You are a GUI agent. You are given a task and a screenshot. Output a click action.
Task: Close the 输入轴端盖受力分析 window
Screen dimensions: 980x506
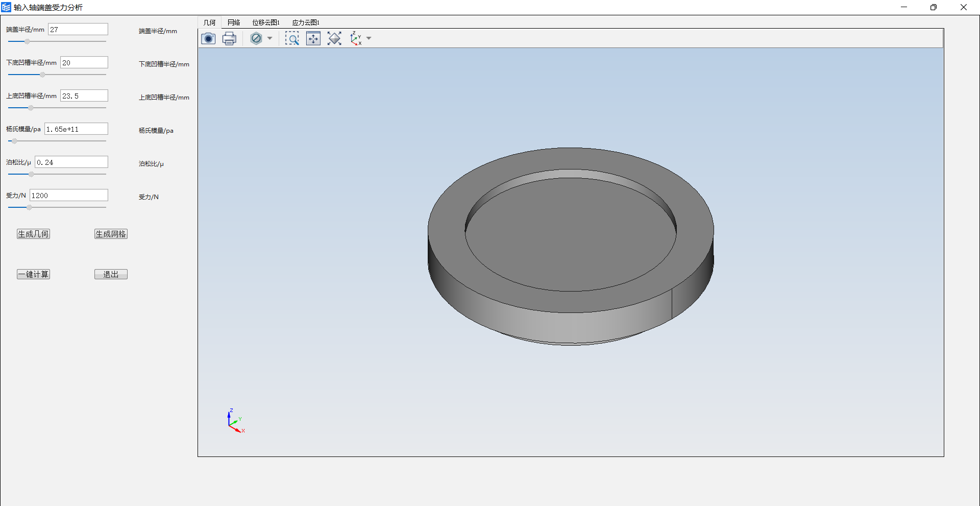(964, 7)
